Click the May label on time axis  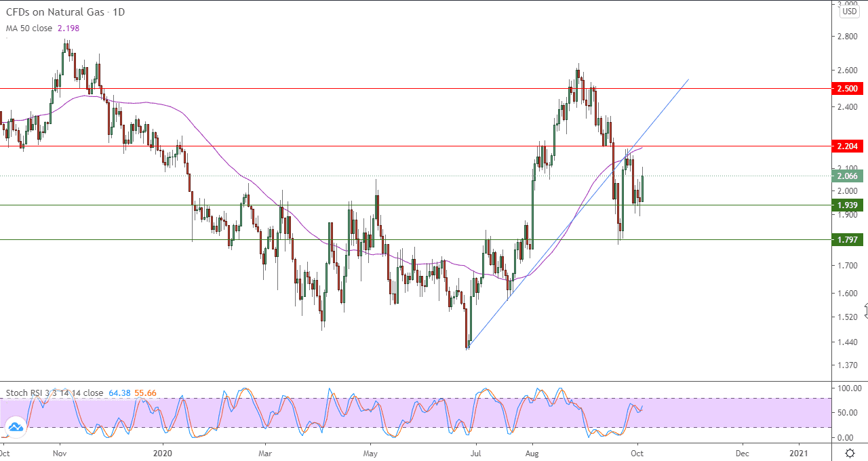click(x=370, y=452)
